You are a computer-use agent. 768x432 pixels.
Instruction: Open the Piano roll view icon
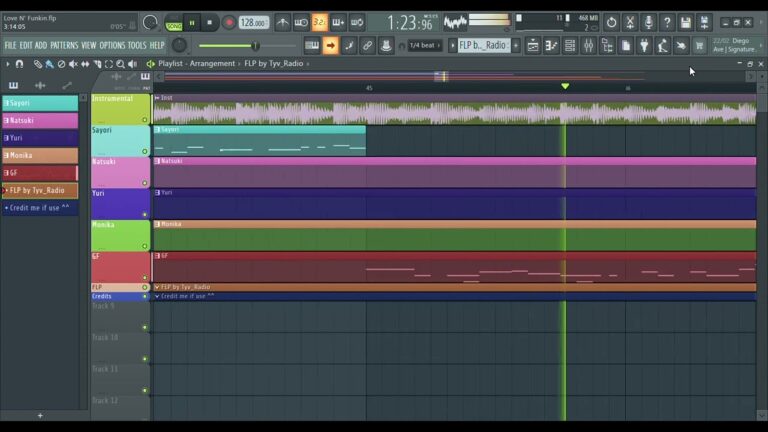[x=552, y=46]
